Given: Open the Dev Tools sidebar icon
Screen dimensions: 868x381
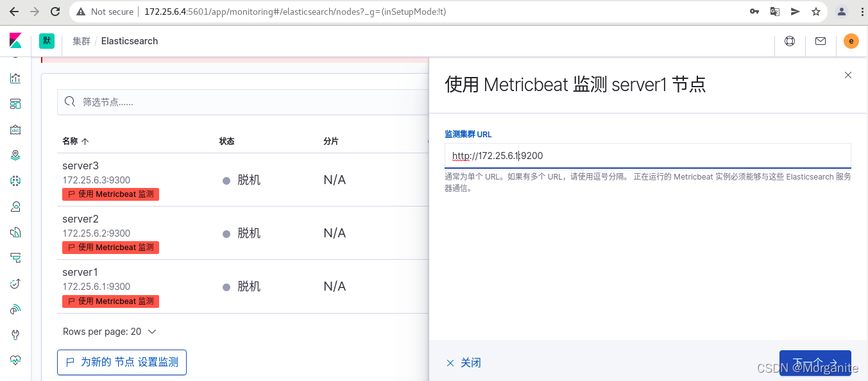Looking at the screenshot, I should click(15, 335).
